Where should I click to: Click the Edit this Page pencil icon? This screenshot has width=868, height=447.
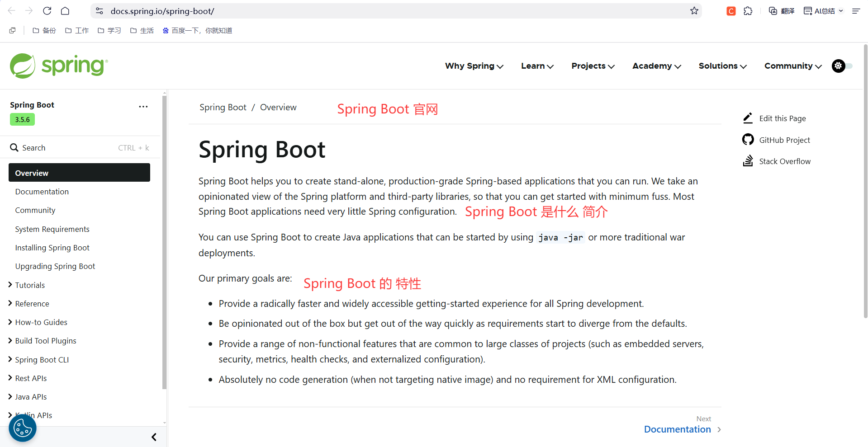[748, 118]
